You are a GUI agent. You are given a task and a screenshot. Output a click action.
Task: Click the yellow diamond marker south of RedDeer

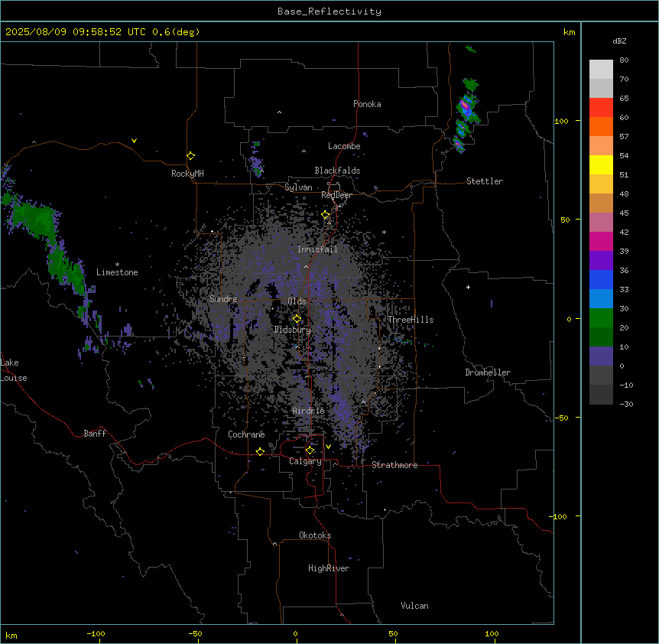click(326, 214)
